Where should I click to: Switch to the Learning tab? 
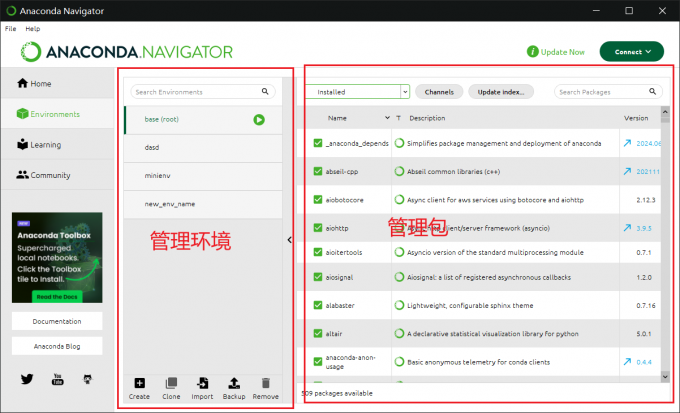point(57,144)
